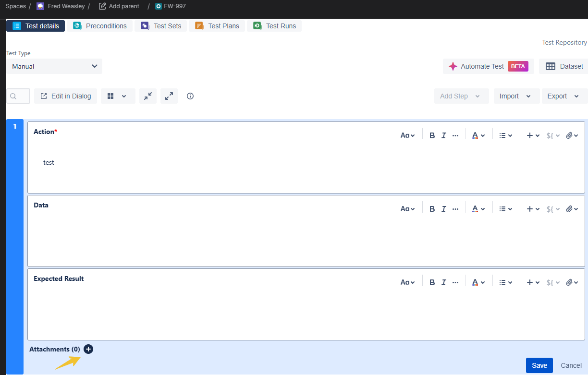Open list options in Action editor

click(x=505, y=135)
